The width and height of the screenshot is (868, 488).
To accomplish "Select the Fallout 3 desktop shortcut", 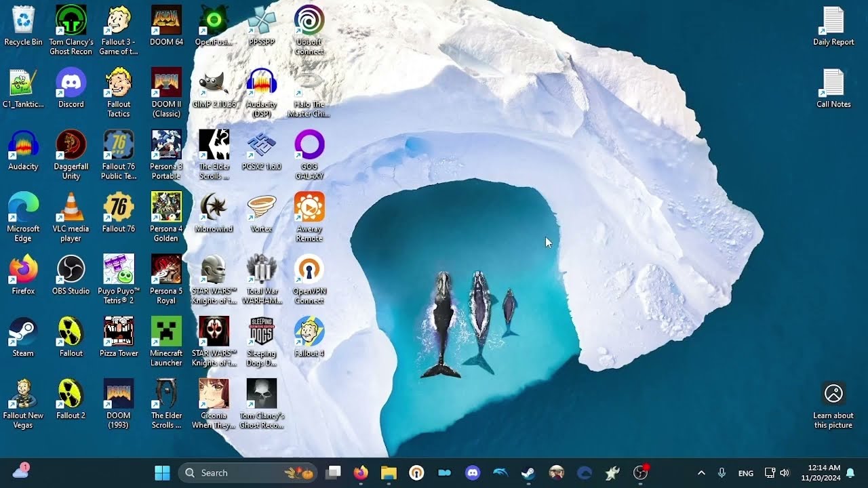I will click(x=119, y=30).
